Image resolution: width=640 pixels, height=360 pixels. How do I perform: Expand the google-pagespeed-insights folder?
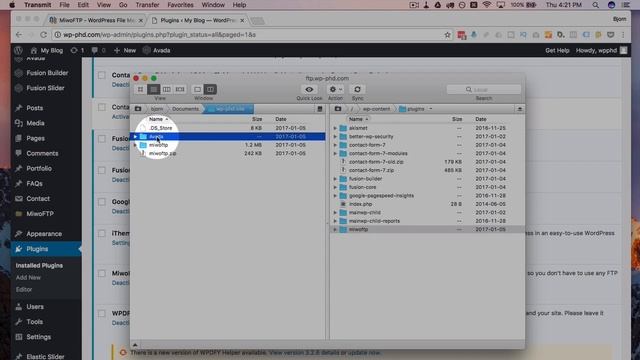(335, 196)
